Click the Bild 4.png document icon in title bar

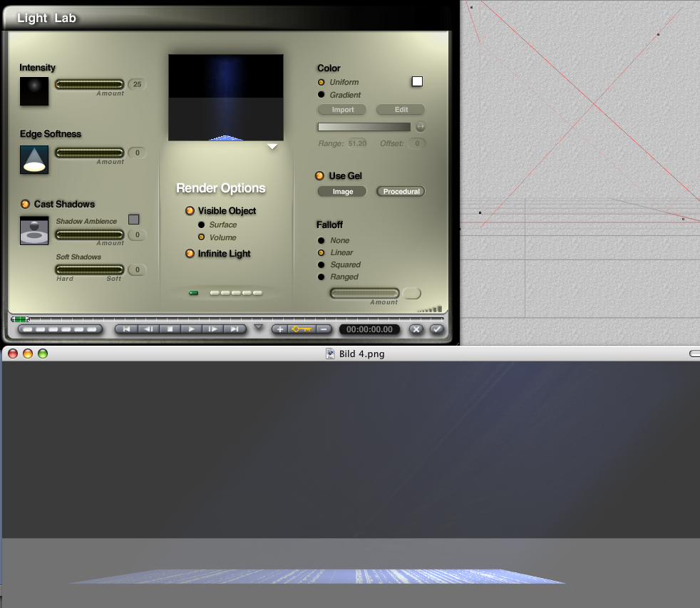click(330, 354)
